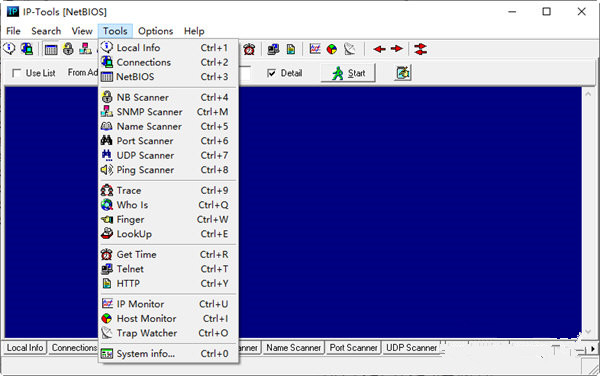This screenshot has height=376, width=600.
Task: Click the Local Info toolbar icon
Action: click(9, 49)
